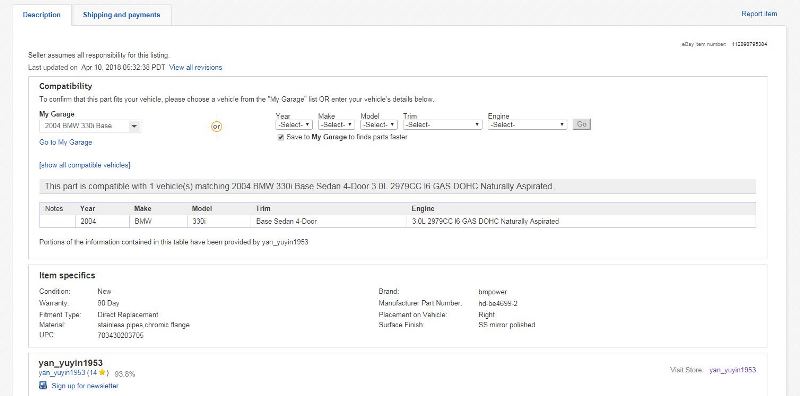
Task: Click the compatibility match summary banner
Action: pos(397,186)
